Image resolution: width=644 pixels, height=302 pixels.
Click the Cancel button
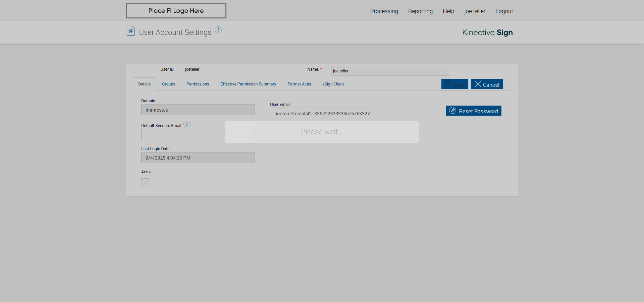tap(487, 84)
